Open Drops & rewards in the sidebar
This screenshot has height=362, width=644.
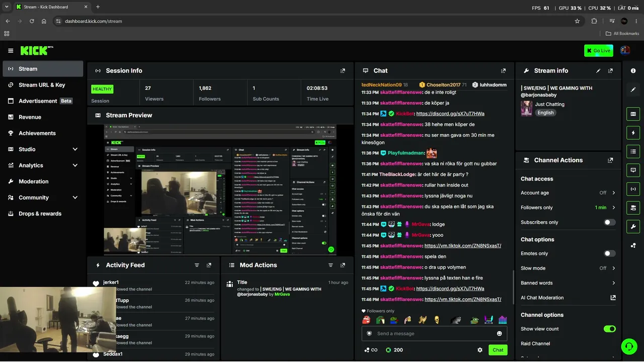pos(43,214)
